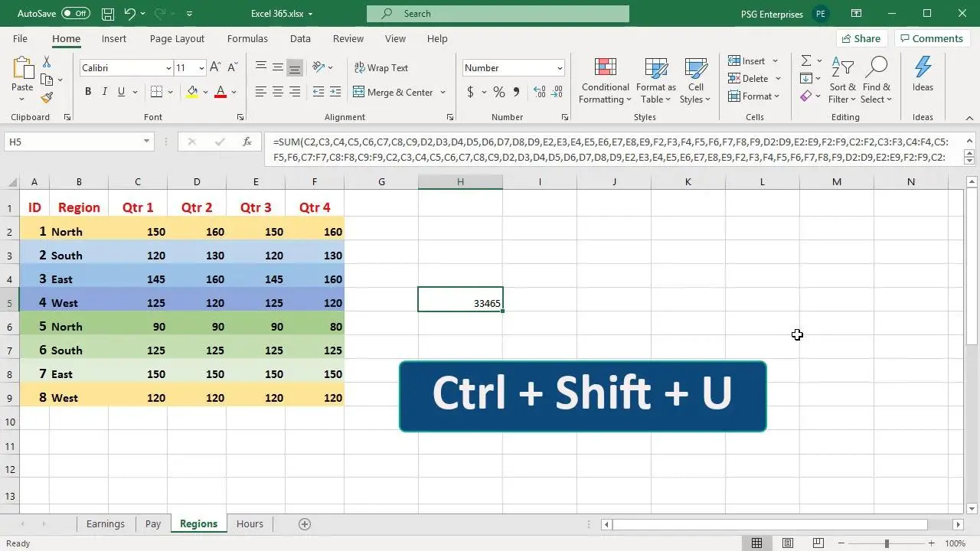Expand Merge & Center dropdown arrow
Viewport: 980px width, 551px height.
coord(441,93)
